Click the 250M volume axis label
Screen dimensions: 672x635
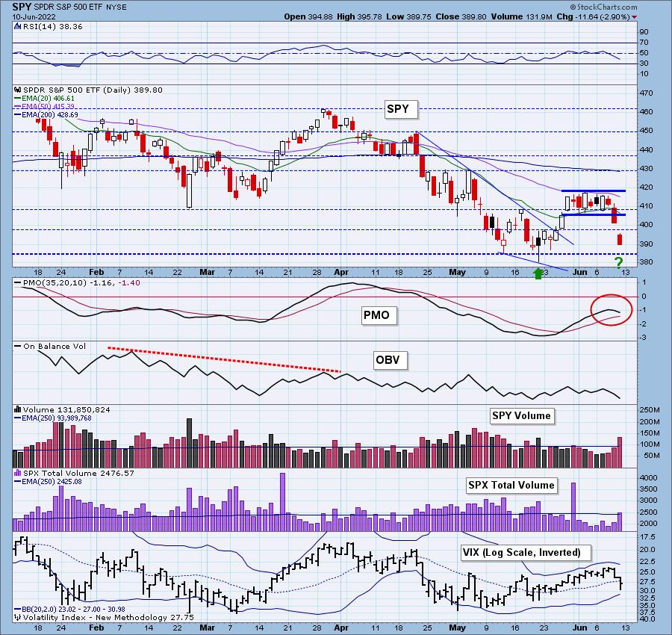point(650,410)
